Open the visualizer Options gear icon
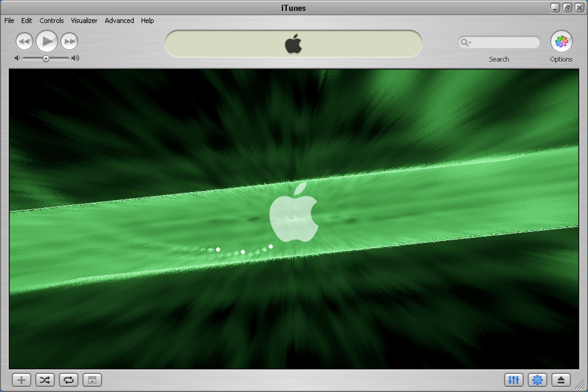 pyautogui.click(x=561, y=42)
